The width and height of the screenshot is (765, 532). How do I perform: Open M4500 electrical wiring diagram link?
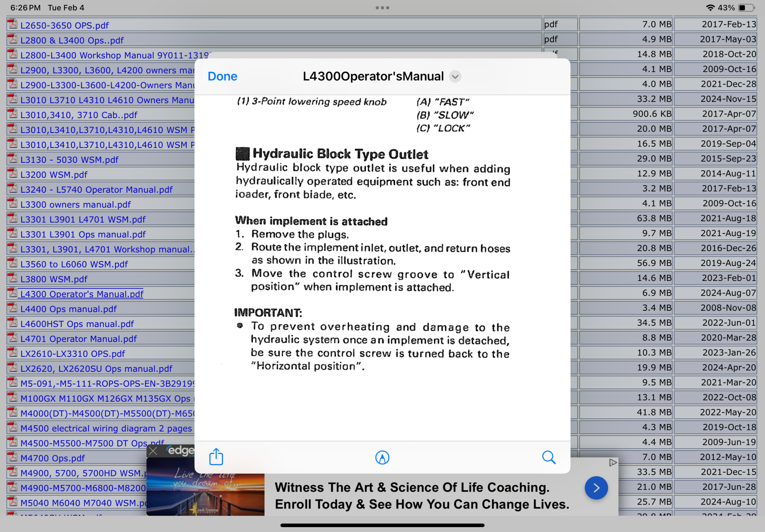(x=106, y=429)
